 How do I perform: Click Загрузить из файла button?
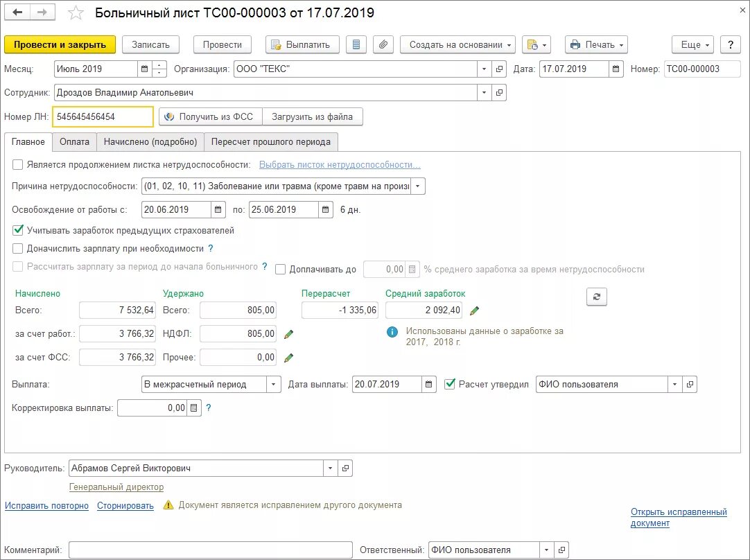(313, 116)
